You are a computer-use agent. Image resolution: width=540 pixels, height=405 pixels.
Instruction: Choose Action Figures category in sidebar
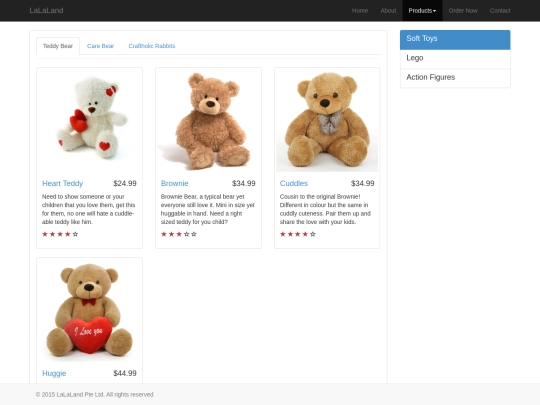click(x=455, y=78)
